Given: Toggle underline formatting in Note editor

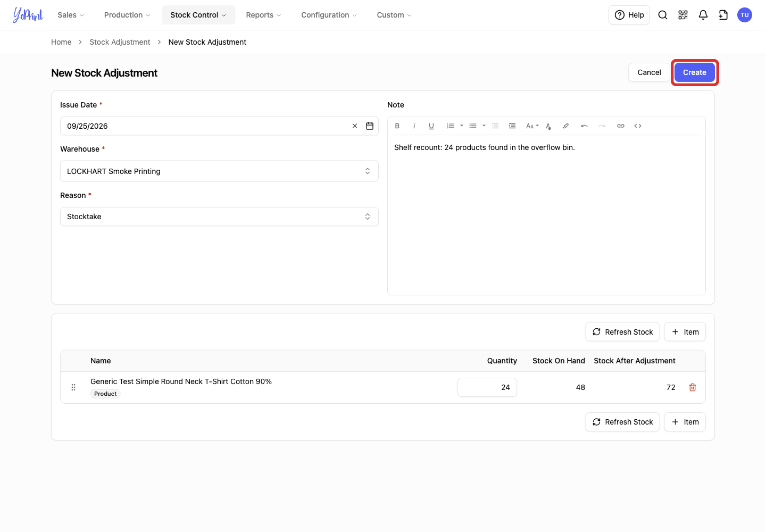Looking at the screenshot, I should [431, 126].
